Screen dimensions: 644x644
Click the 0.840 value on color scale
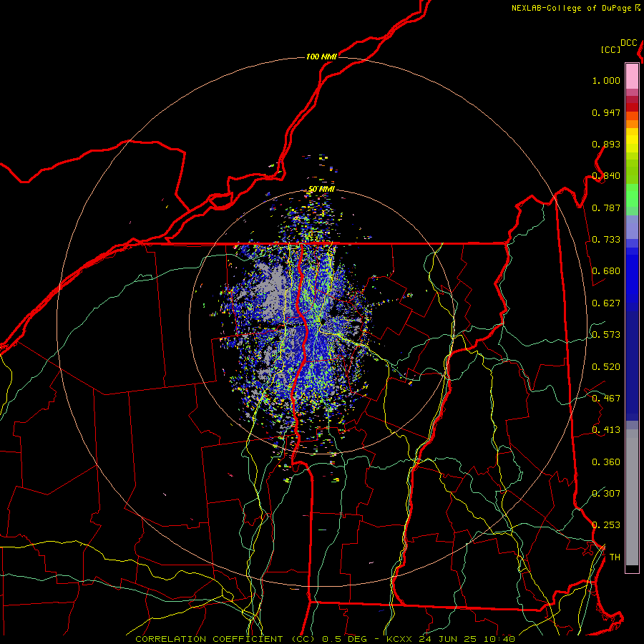click(606, 176)
